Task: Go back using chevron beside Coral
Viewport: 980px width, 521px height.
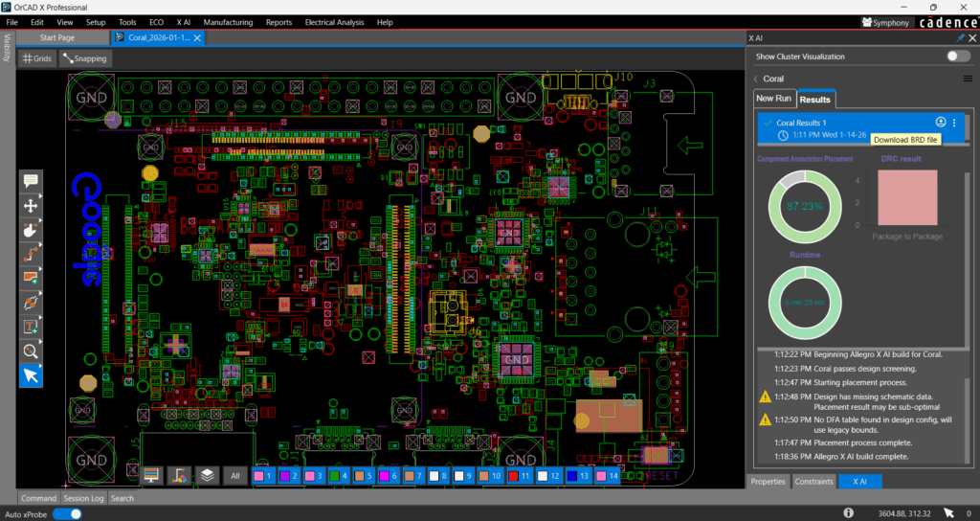Action: [755, 79]
